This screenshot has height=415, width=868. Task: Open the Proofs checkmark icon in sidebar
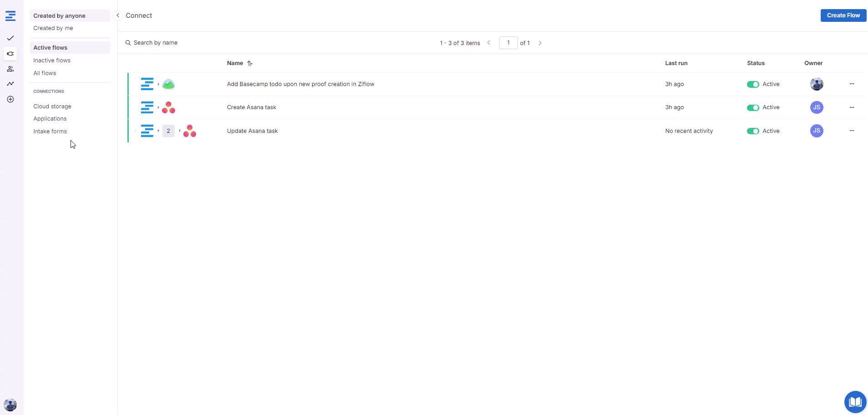[10, 38]
